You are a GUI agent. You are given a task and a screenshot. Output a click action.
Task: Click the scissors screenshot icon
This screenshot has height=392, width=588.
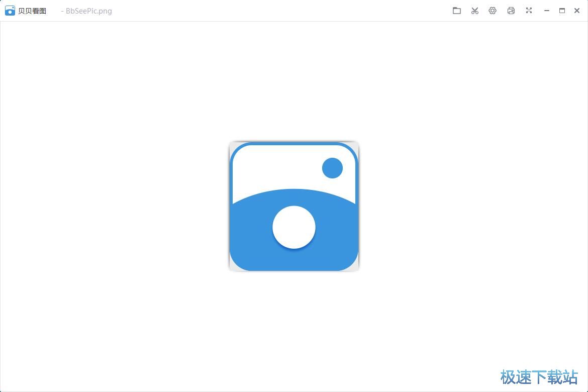pos(475,11)
